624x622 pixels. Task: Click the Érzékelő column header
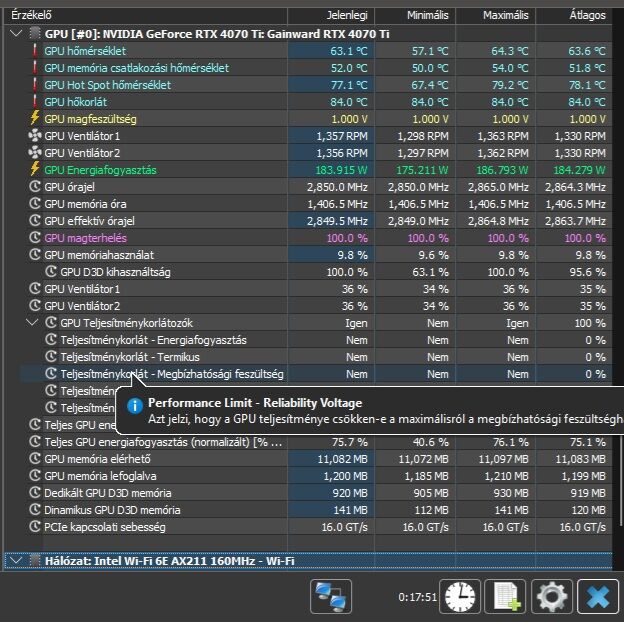click(145, 15)
